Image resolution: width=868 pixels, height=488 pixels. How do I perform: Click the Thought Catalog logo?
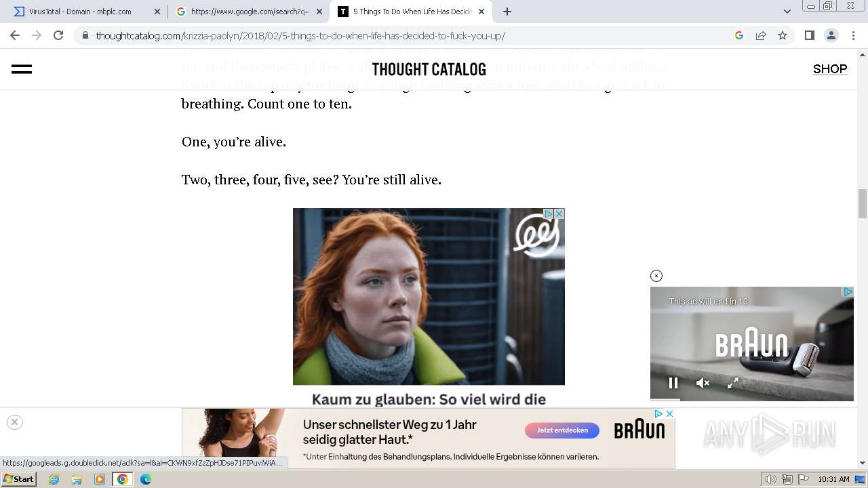(x=429, y=69)
